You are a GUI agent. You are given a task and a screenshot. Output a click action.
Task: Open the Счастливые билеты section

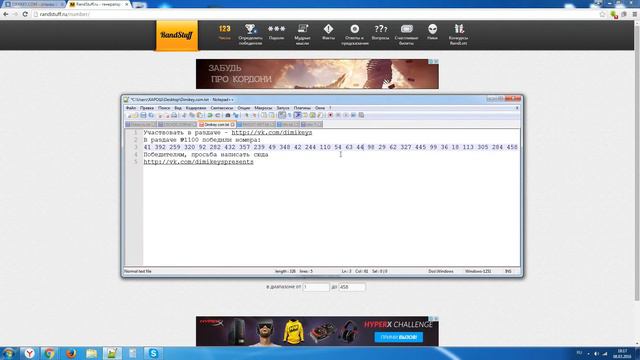[x=407, y=34]
